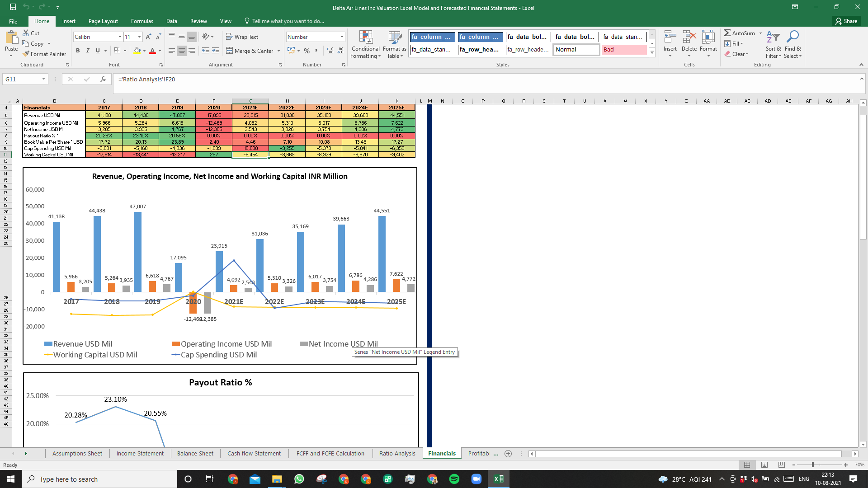Open the Number format dropdown
This screenshot has width=868, height=488.
click(x=342, y=37)
